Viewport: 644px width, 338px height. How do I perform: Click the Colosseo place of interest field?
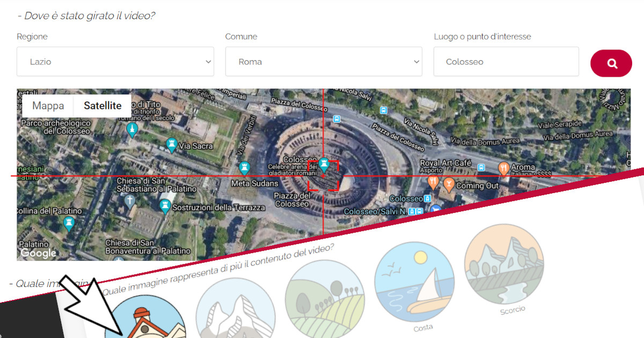point(506,62)
